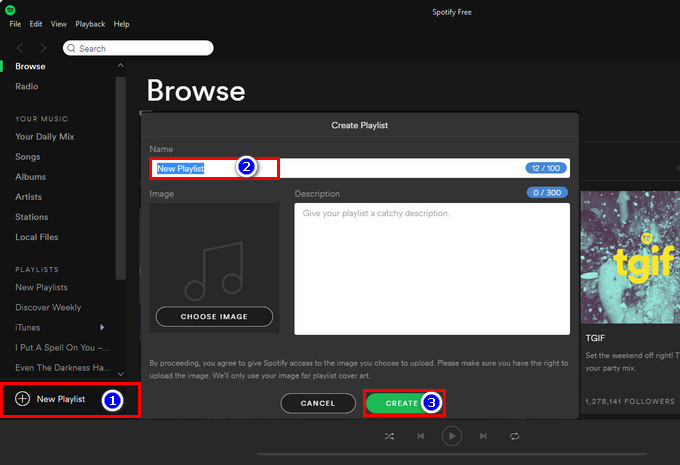680x465 pixels.
Task: Click the '12 / 100' name counter
Action: [546, 168]
